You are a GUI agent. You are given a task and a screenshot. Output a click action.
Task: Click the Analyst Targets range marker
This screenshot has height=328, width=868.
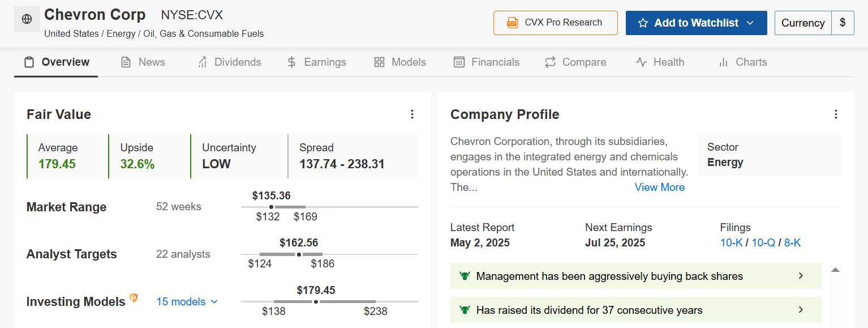click(299, 254)
